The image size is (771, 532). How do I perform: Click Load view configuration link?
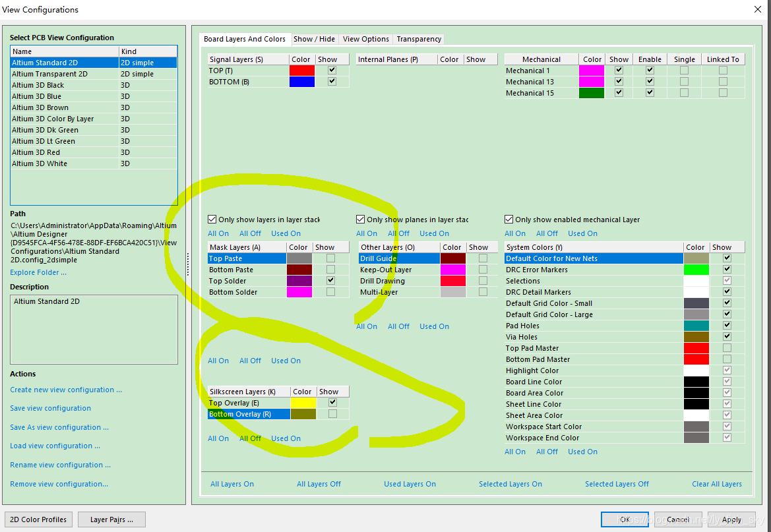pyautogui.click(x=55, y=446)
